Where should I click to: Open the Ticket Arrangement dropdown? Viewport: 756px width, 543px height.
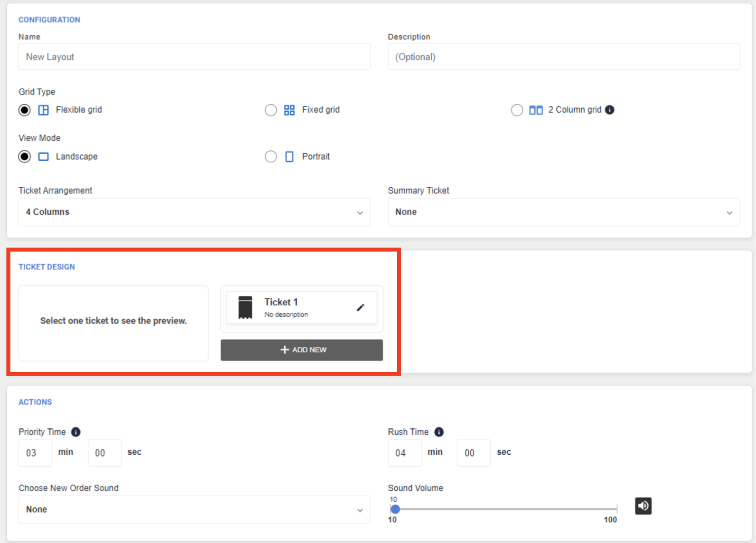coord(194,212)
